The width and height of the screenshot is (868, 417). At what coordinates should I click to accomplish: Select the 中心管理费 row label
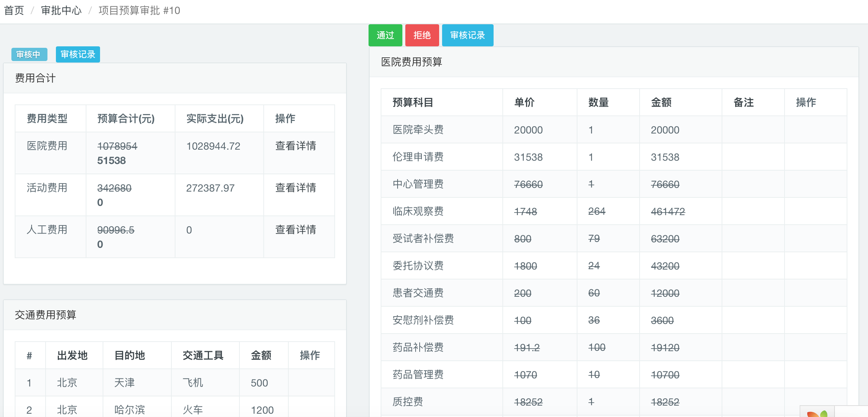point(418,184)
